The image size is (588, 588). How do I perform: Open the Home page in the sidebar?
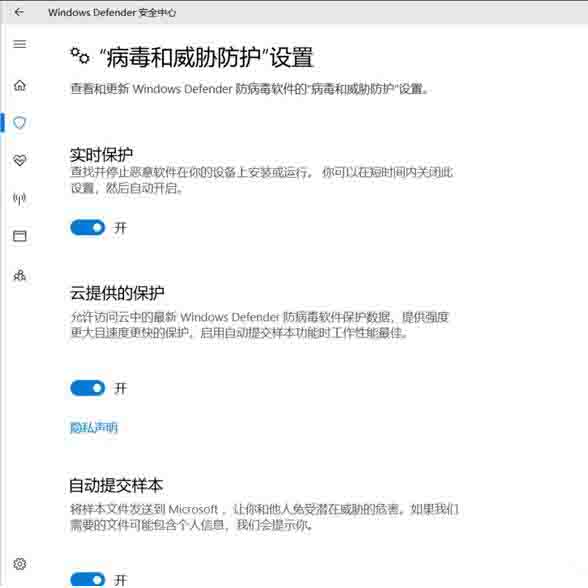pos(20,86)
